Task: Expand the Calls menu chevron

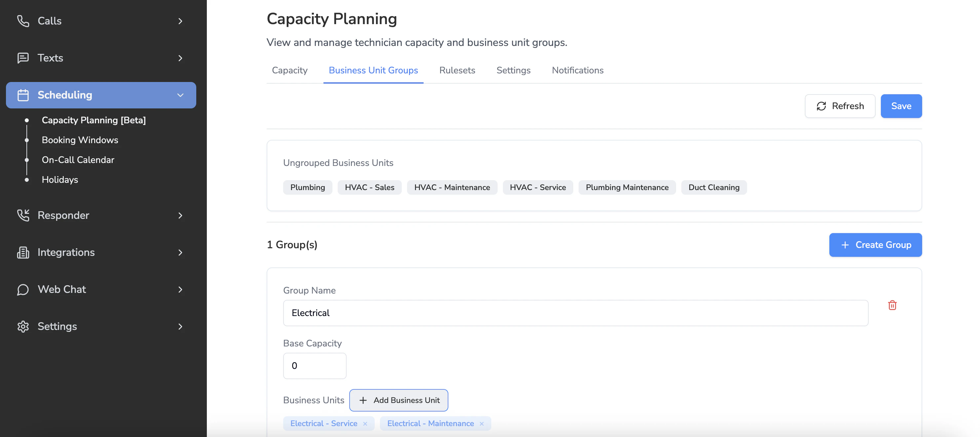Action: point(180,21)
